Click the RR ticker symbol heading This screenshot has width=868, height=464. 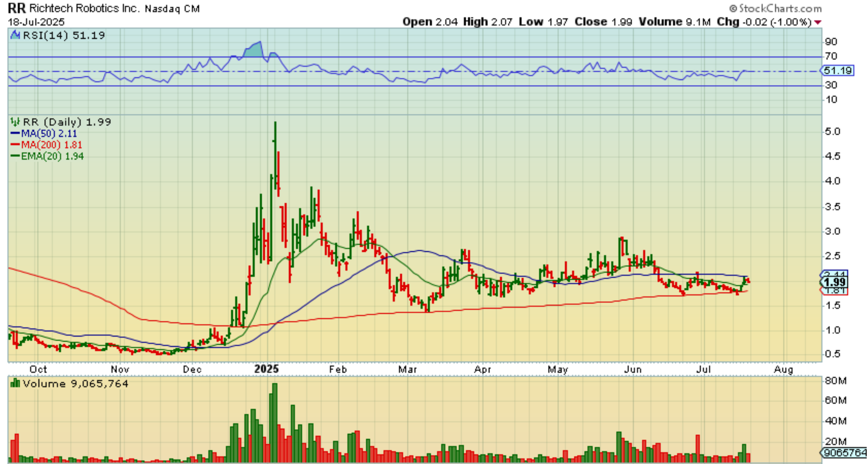point(17,8)
